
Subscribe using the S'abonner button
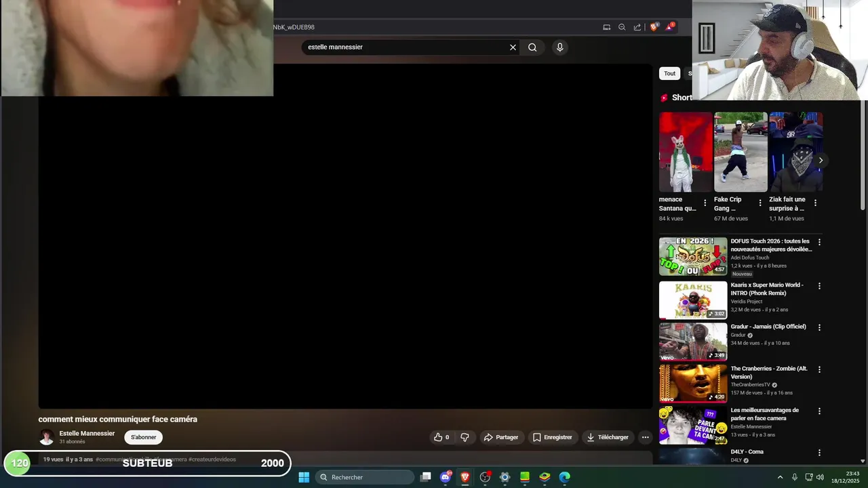[x=143, y=437]
